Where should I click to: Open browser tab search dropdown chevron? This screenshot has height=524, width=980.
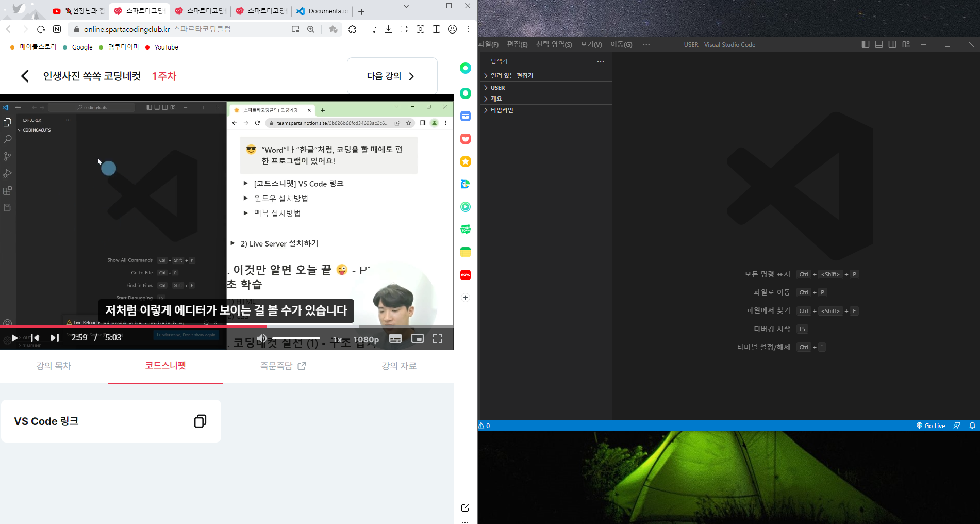406,6
